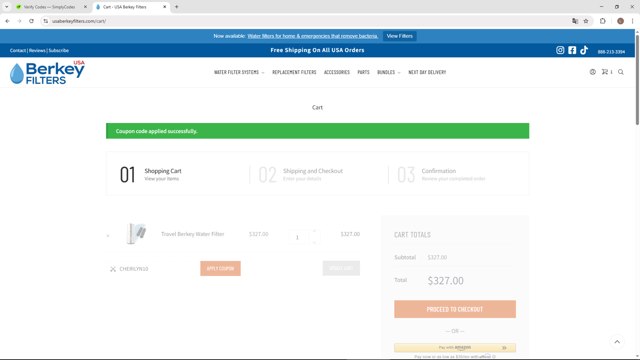
Task: Reload the page with refresh icon
Action: [31, 21]
